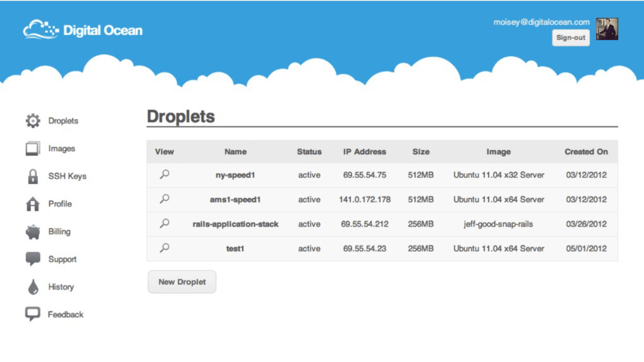Click the Created On column header
The width and height of the screenshot is (644, 362).
click(586, 151)
